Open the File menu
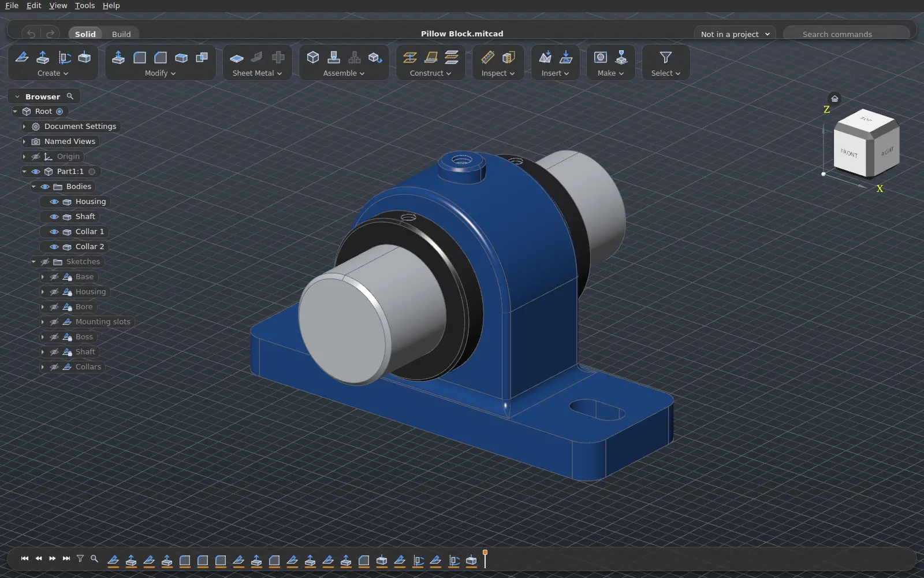The height and width of the screenshot is (578, 924). 12,5
